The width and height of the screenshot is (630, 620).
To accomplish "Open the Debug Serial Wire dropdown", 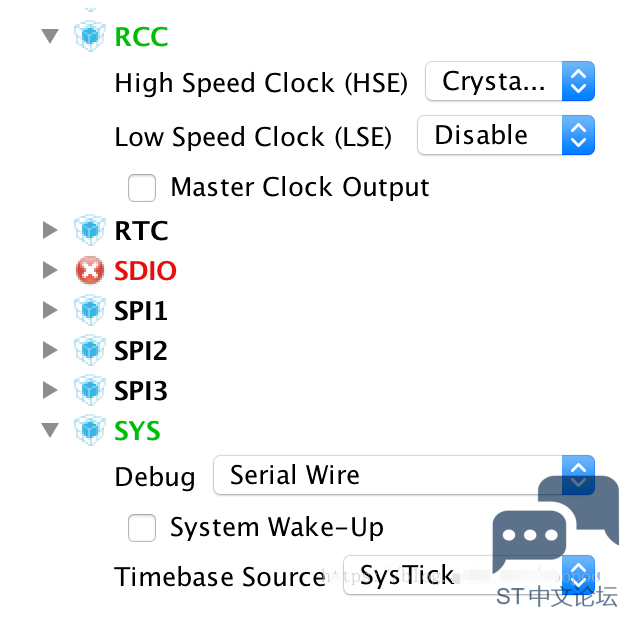I will [x=404, y=475].
